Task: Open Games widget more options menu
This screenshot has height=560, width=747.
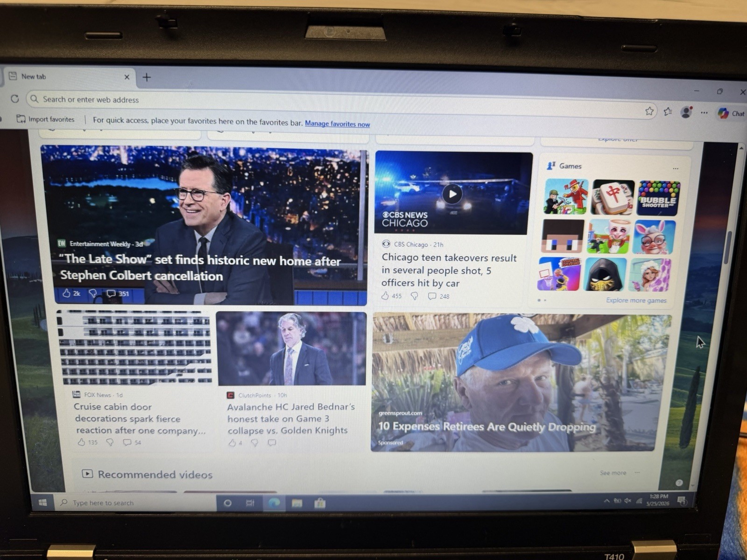Action: [675, 168]
